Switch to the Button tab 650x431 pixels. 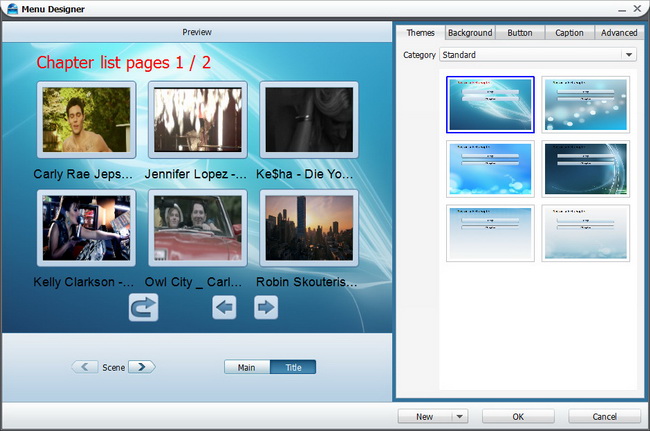520,33
